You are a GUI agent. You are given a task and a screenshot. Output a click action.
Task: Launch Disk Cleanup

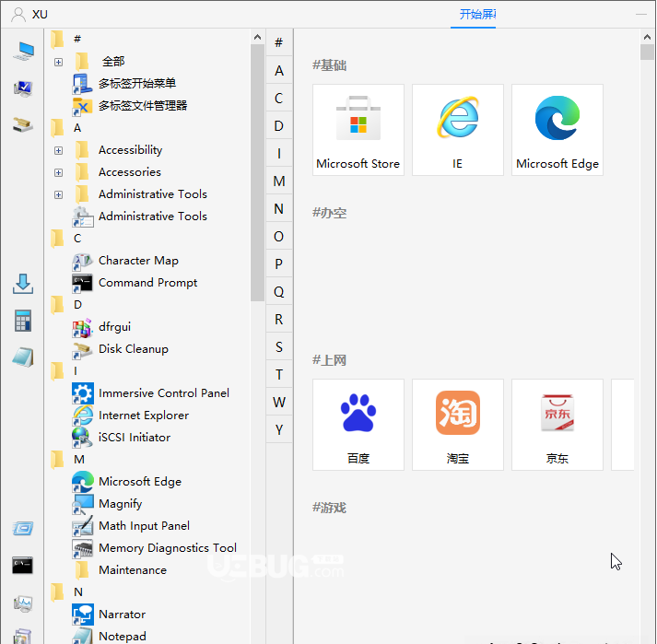(x=121, y=349)
